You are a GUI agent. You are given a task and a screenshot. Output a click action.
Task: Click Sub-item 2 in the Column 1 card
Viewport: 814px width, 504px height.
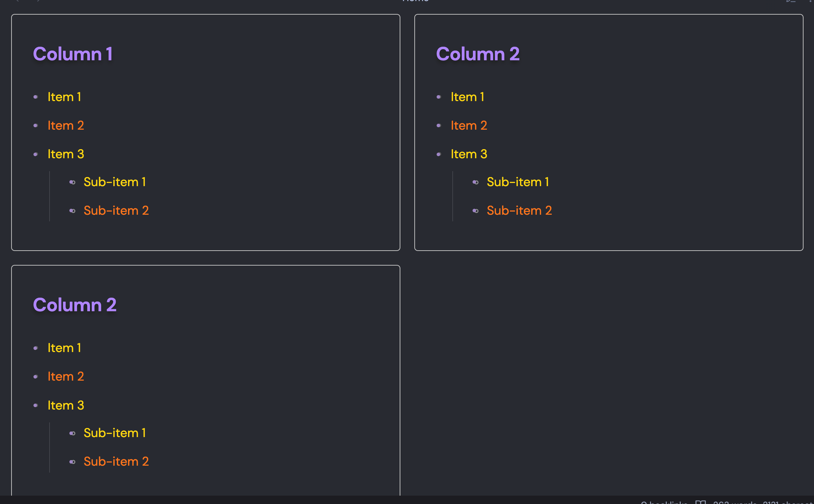[116, 211]
